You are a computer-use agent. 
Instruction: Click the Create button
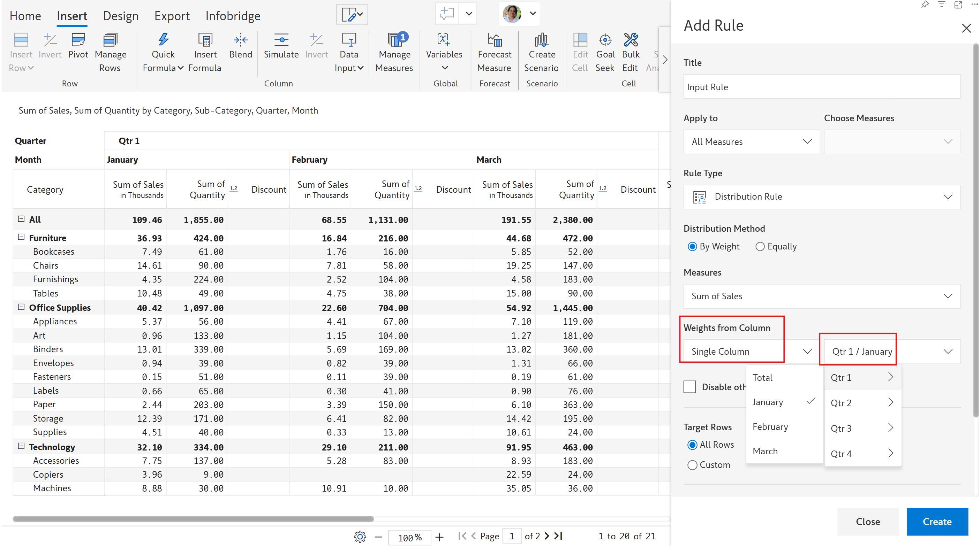click(937, 522)
